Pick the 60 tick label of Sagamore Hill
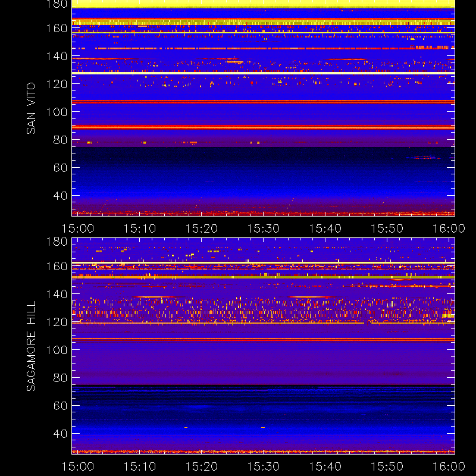 coord(60,406)
